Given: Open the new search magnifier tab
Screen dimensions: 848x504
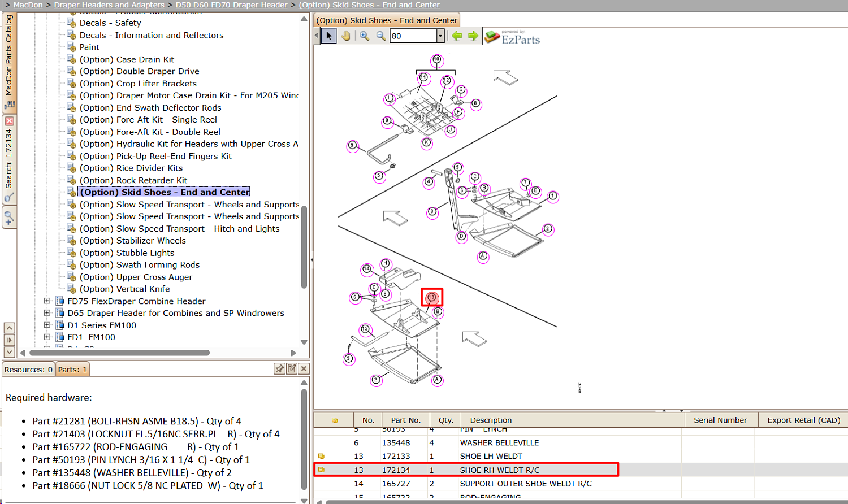Looking at the screenshot, I should click(x=9, y=218).
